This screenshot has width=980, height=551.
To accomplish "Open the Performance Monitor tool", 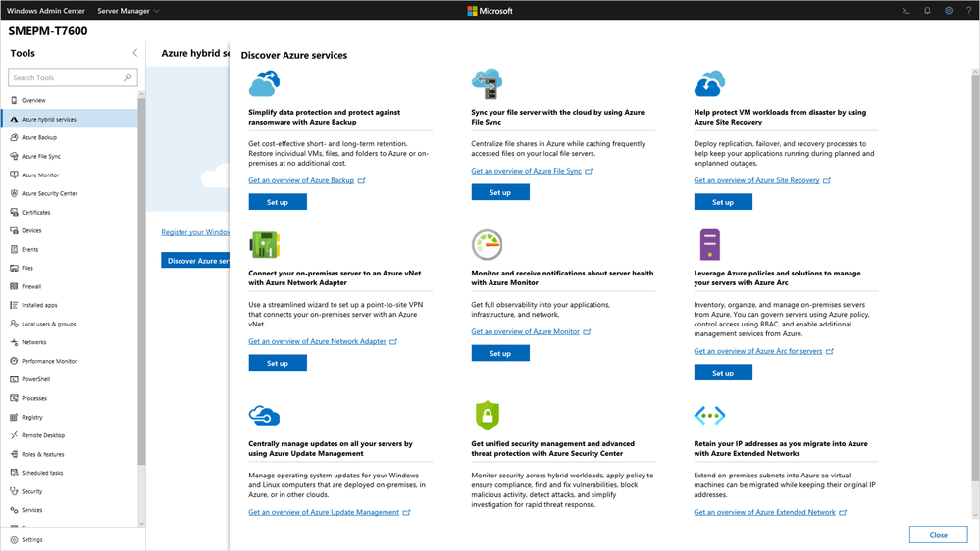I will click(70, 361).
